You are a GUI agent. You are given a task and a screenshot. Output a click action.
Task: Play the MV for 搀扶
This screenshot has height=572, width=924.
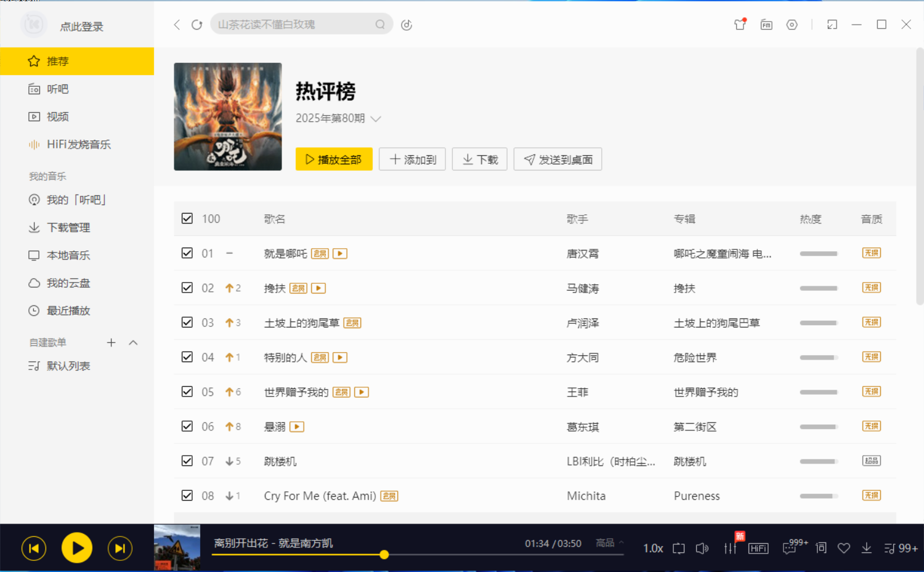[x=318, y=288]
